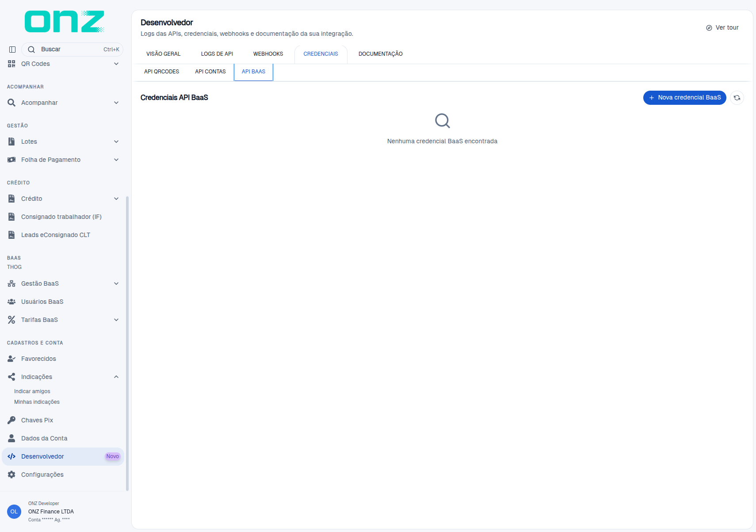The height and width of the screenshot is (532, 756).
Task: Open the OL account avatar
Action: tap(14, 512)
